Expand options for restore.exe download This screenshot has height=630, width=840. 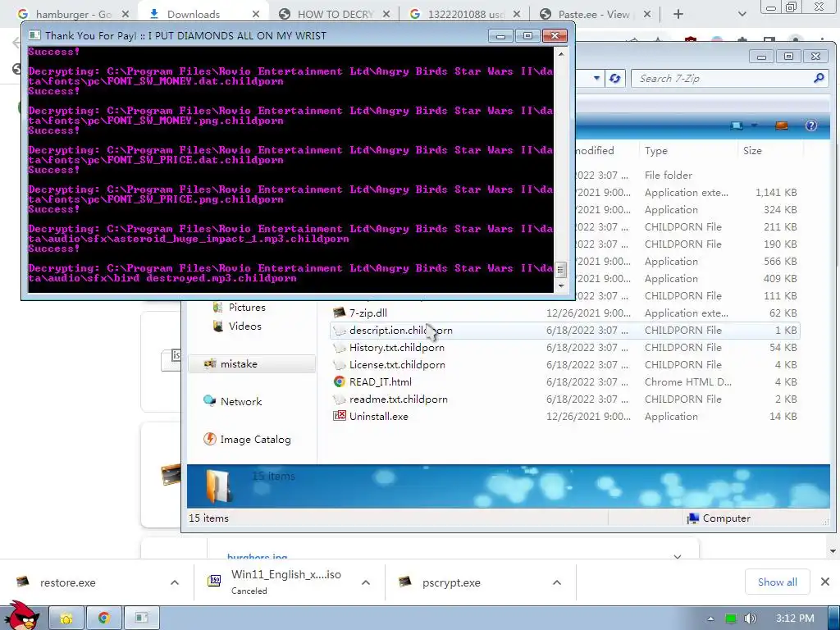(x=174, y=582)
